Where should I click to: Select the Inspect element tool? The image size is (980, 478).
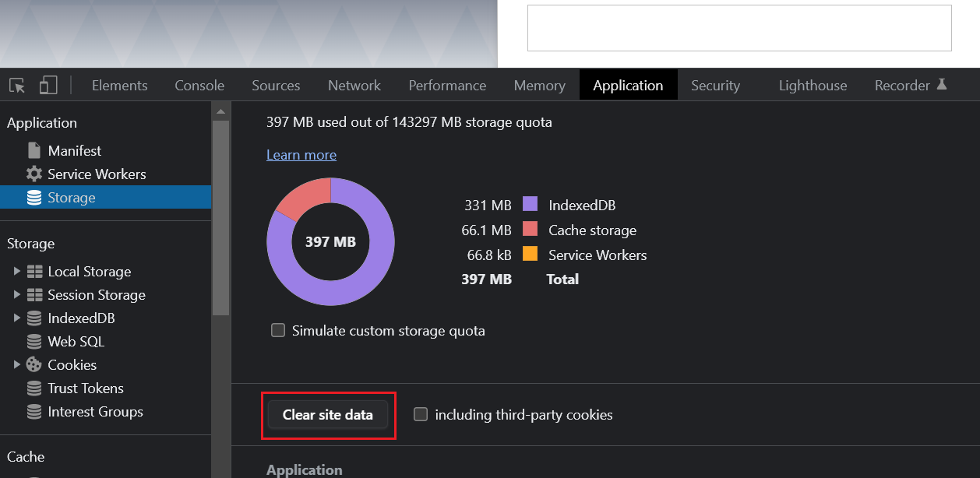(16, 85)
